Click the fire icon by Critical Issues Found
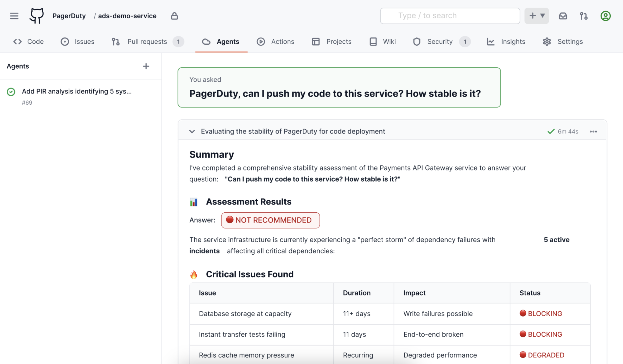This screenshot has width=623, height=364. [194, 274]
